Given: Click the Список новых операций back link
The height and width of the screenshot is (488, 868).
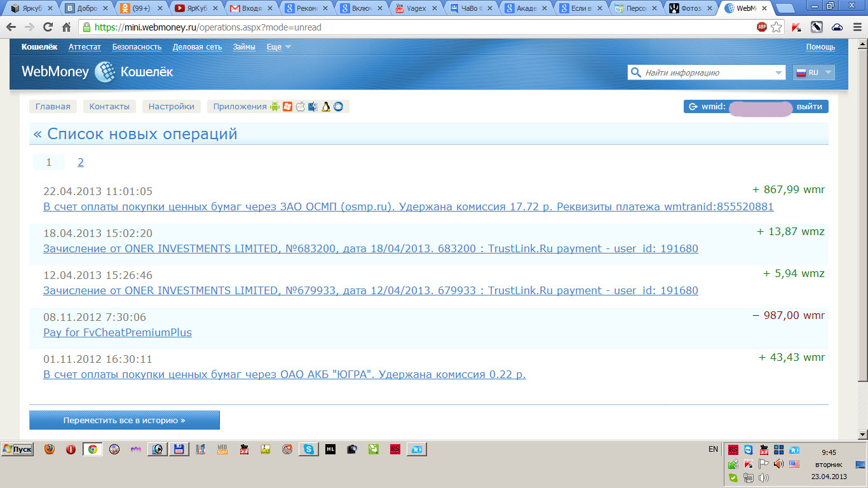Looking at the screenshot, I should click(x=135, y=134).
